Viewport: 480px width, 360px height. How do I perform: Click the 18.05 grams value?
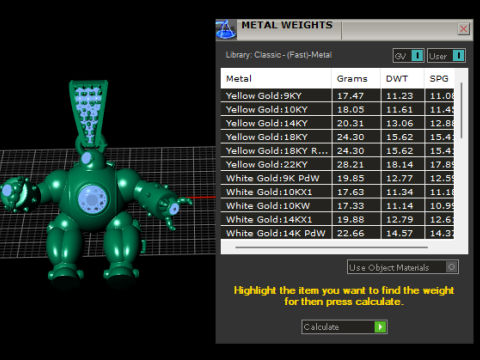coord(350,110)
